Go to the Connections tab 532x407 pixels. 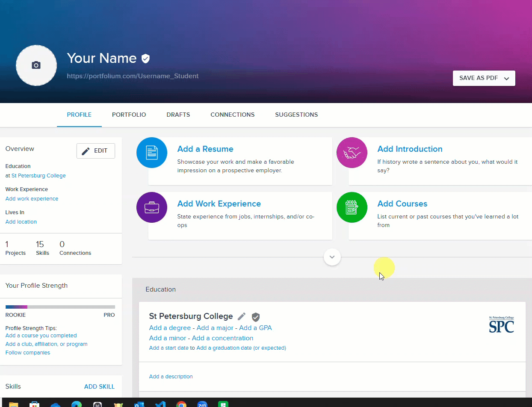point(232,115)
